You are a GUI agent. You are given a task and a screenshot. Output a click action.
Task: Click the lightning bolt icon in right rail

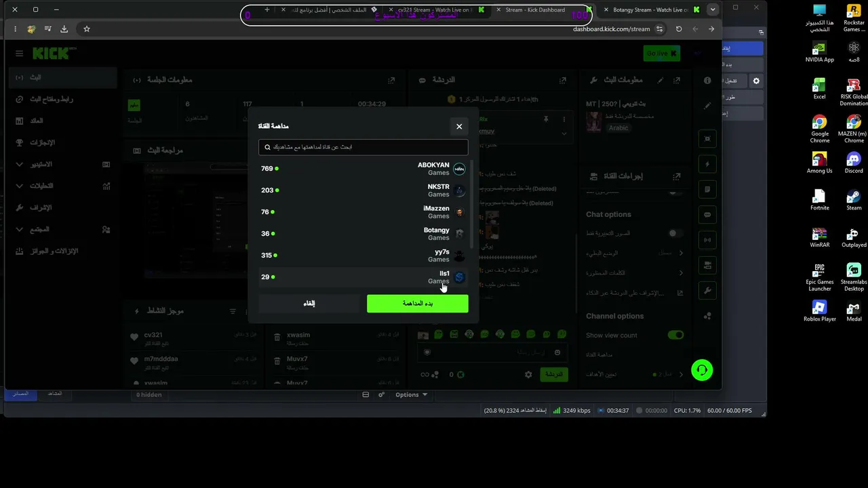(x=707, y=164)
